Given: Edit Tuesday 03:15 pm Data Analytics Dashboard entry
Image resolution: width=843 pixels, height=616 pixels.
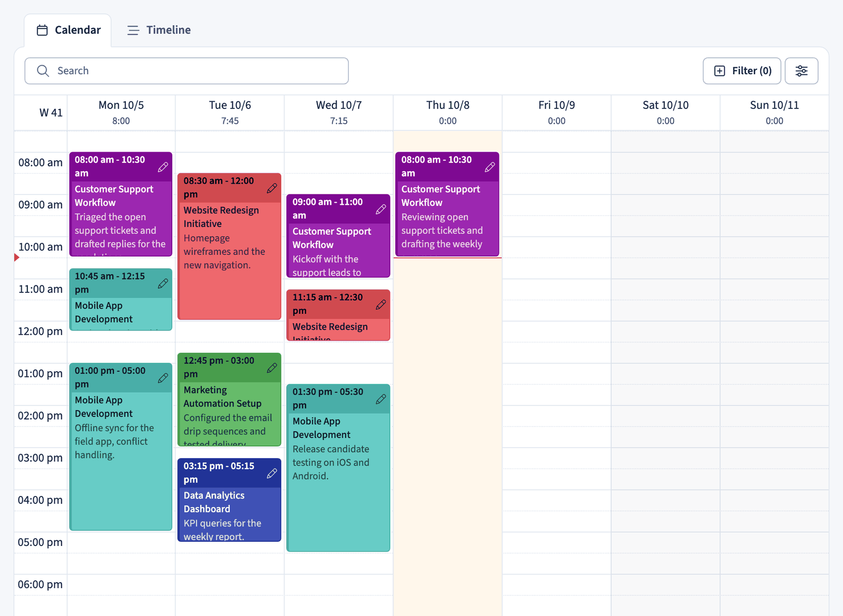Looking at the screenshot, I should coord(272,473).
